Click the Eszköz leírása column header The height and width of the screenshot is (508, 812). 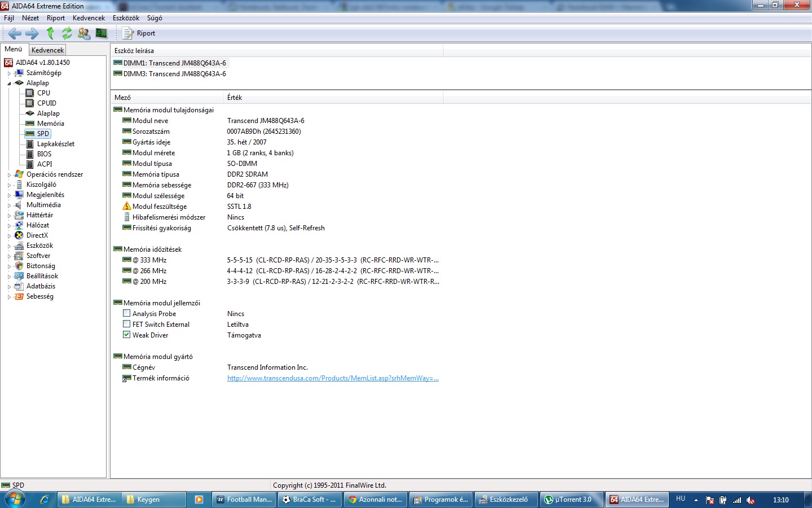pyautogui.click(x=277, y=51)
